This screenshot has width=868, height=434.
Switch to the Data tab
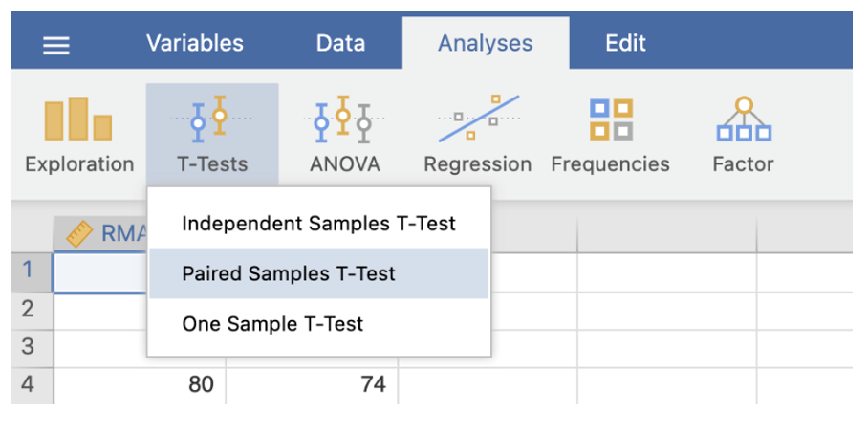tap(340, 43)
